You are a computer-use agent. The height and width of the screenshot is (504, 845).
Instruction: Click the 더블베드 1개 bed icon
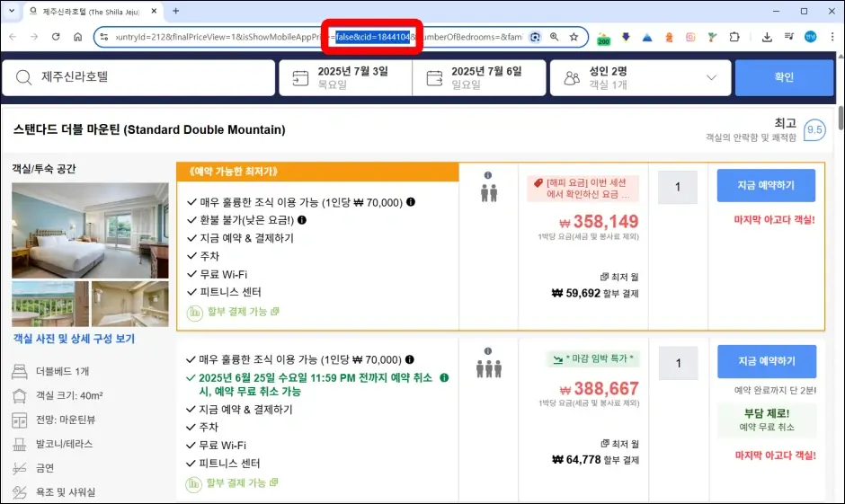pos(20,371)
